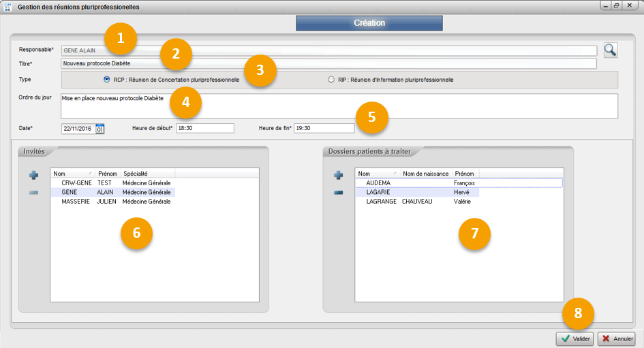Viewport: 644px width, 348px height.
Task: Remove a patient file with the minus icon
Action: point(338,193)
